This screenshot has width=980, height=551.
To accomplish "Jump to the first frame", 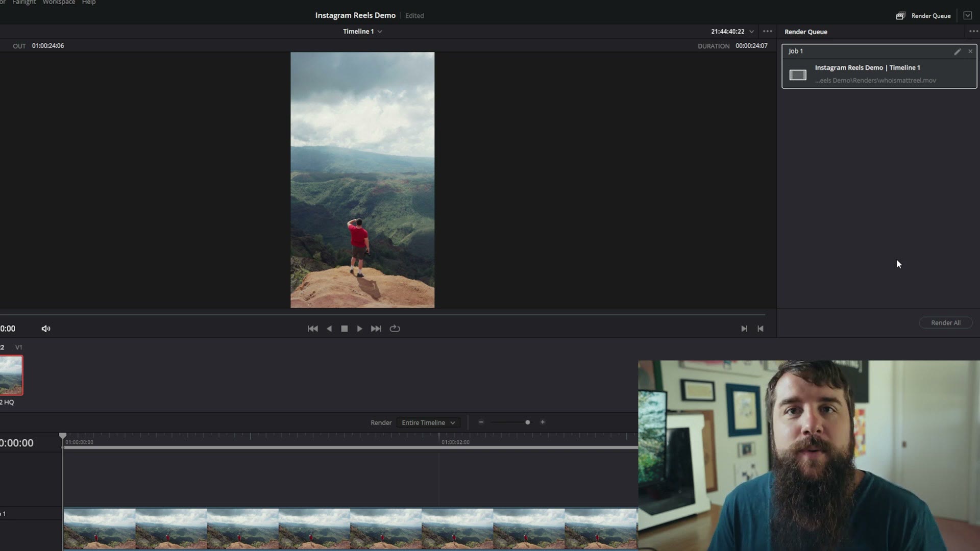I will point(313,329).
